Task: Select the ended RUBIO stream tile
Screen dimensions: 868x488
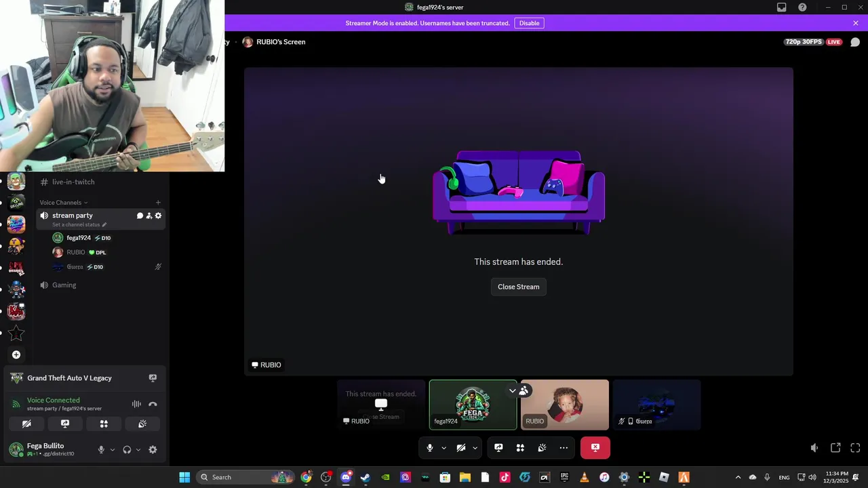Action: click(x=381, y=405)
